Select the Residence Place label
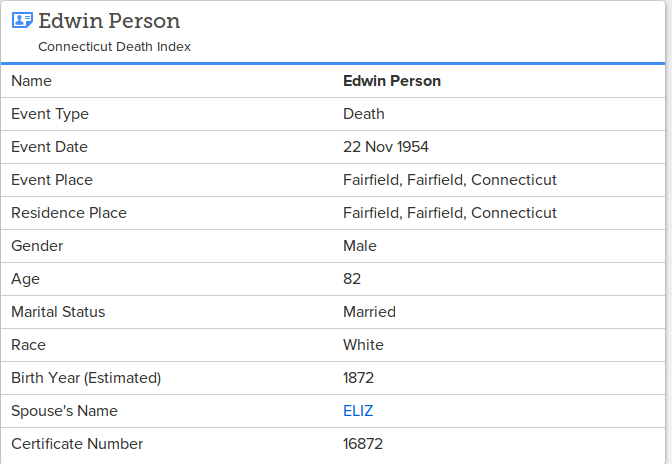 pos(69,213)
